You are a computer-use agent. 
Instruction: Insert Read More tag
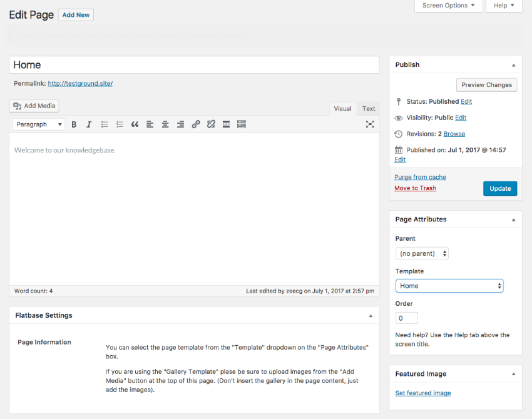(227, 124)
